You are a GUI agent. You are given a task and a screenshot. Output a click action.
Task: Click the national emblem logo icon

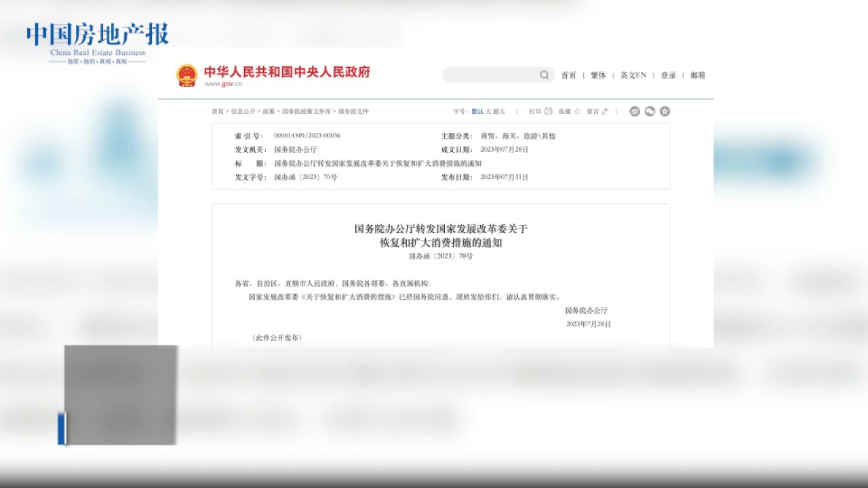point(186,76)
